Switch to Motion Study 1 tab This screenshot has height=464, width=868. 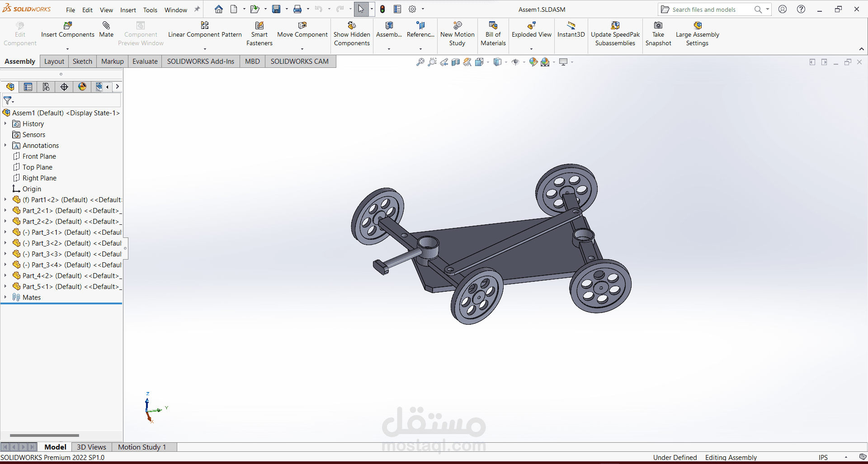(142, 447)
